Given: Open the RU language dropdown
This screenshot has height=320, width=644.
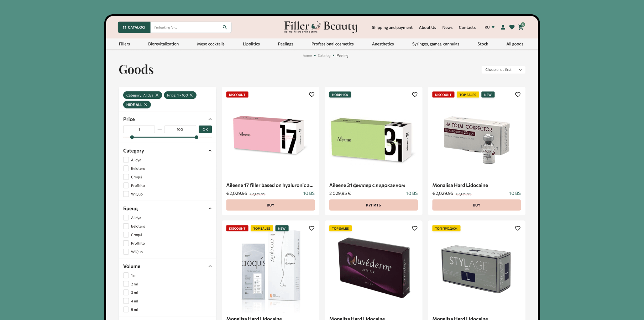Looking at the screenshot, I should click(489, 27).
